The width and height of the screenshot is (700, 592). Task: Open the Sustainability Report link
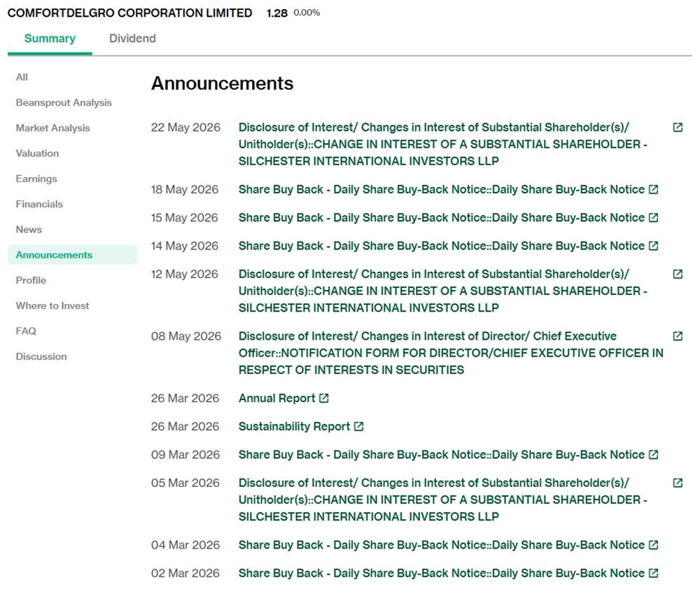[294, 426]
